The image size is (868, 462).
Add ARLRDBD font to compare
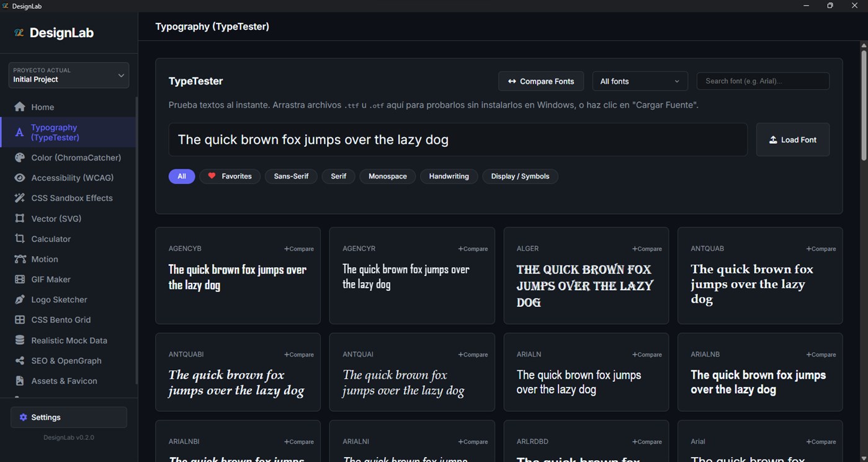[x=647, y=442]
